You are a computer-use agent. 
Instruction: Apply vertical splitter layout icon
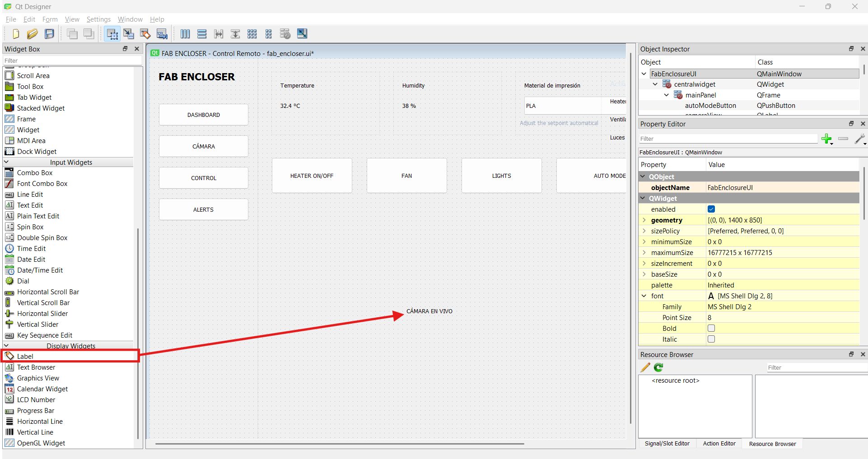(x=235, y=34)
